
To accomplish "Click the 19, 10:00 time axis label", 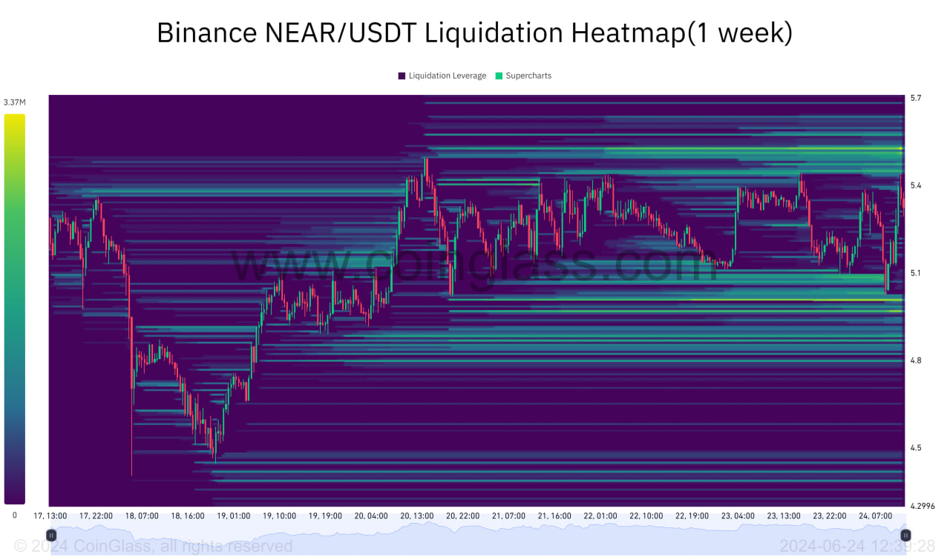I will 279,515.
